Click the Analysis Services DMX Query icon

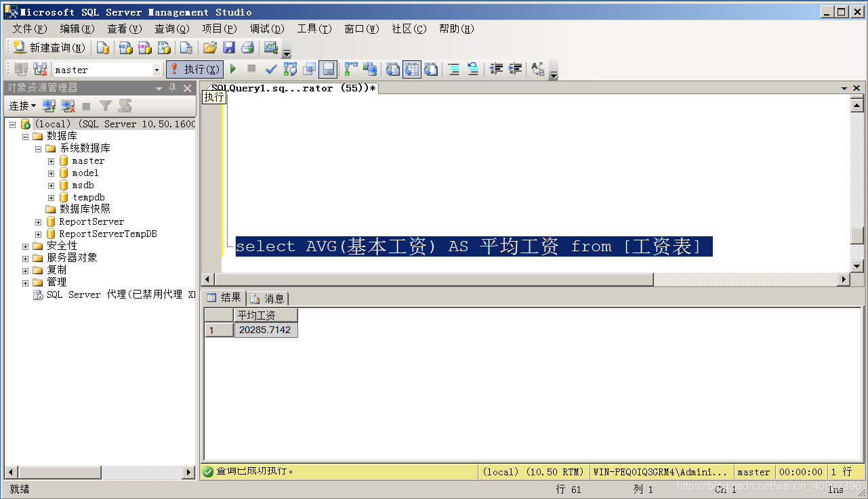(x=144, y=47)
